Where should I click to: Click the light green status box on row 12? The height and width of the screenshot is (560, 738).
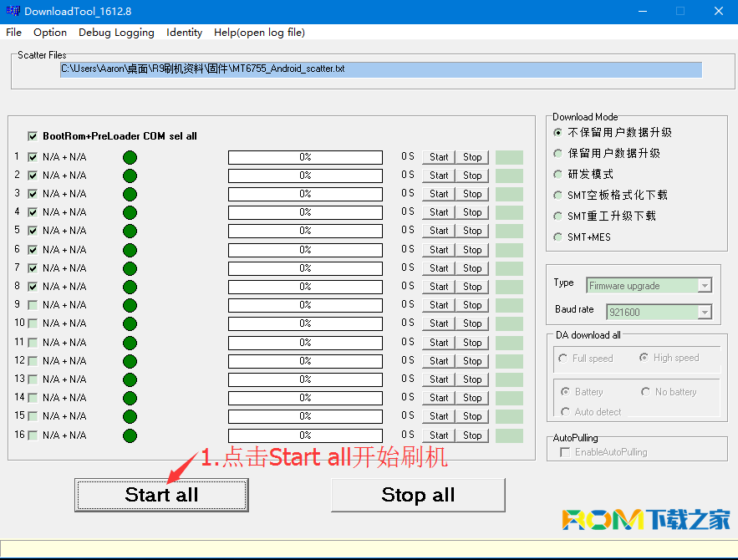click(509, 361)
